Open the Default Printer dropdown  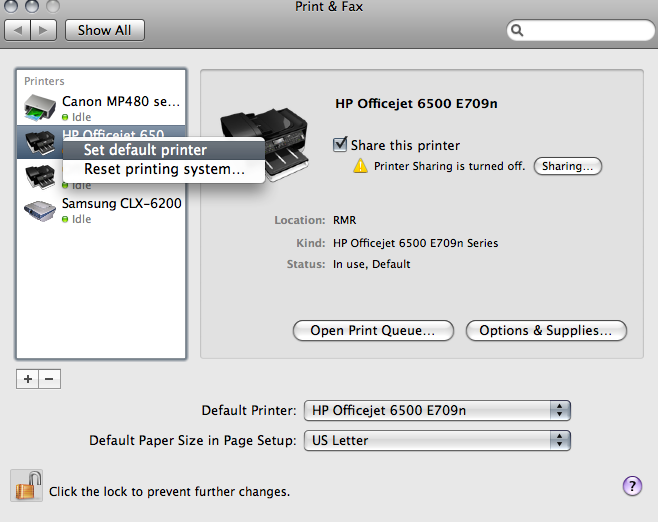[x=437, y=410]
